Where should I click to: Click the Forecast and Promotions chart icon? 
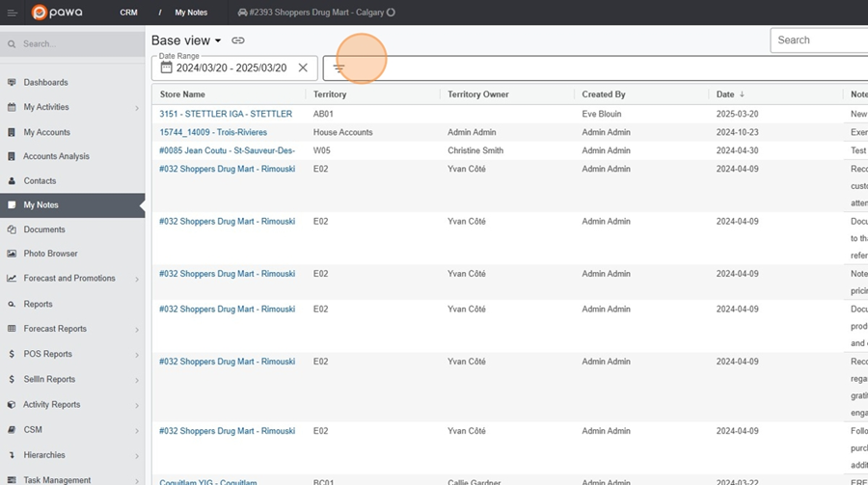[12, 279]
